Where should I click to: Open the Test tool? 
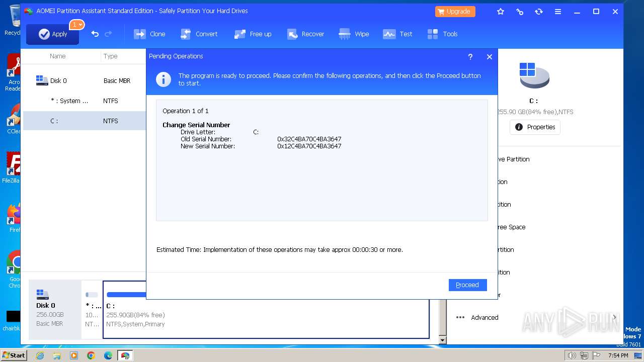(x=397, y=34)
